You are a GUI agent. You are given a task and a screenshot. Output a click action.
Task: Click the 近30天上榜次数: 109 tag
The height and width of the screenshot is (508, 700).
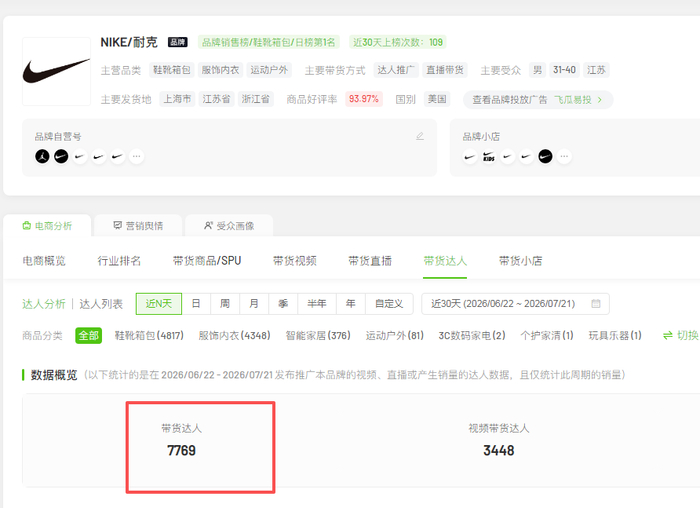click(x=398, y=42)
